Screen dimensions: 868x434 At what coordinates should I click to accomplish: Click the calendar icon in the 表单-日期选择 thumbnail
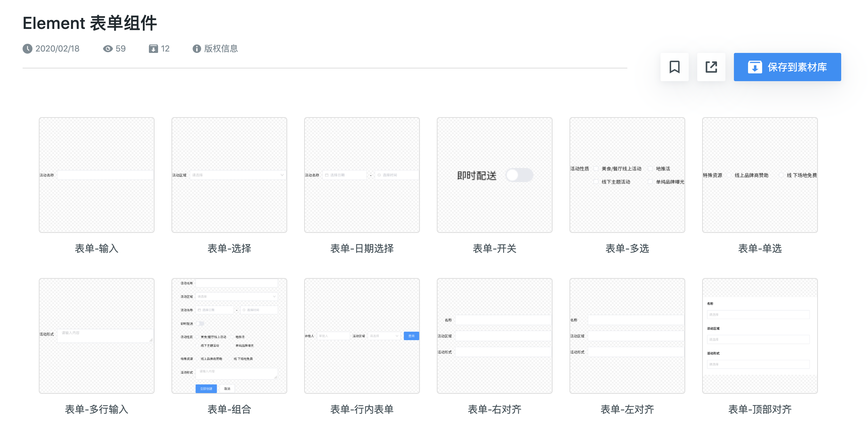click(327, 175)
